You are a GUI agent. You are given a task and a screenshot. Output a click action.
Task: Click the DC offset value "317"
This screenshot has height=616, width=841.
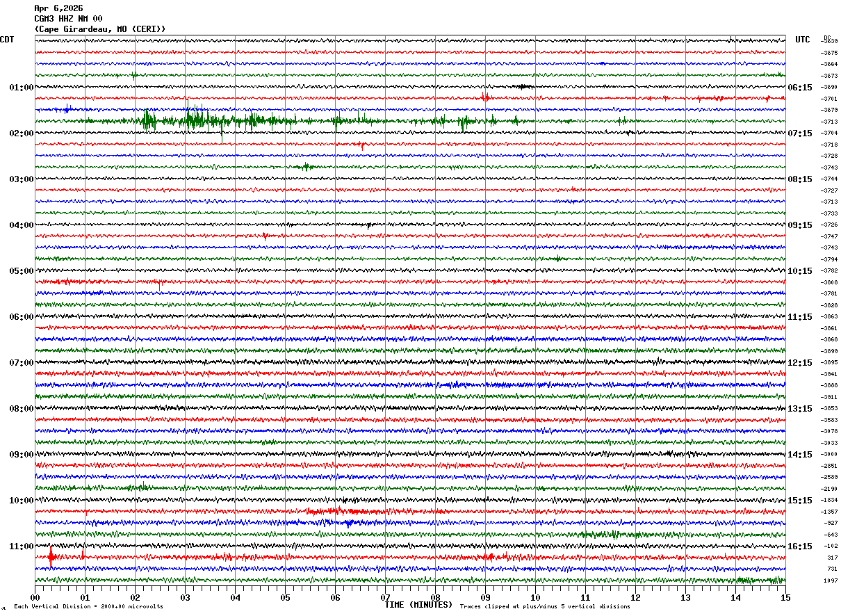832,558
